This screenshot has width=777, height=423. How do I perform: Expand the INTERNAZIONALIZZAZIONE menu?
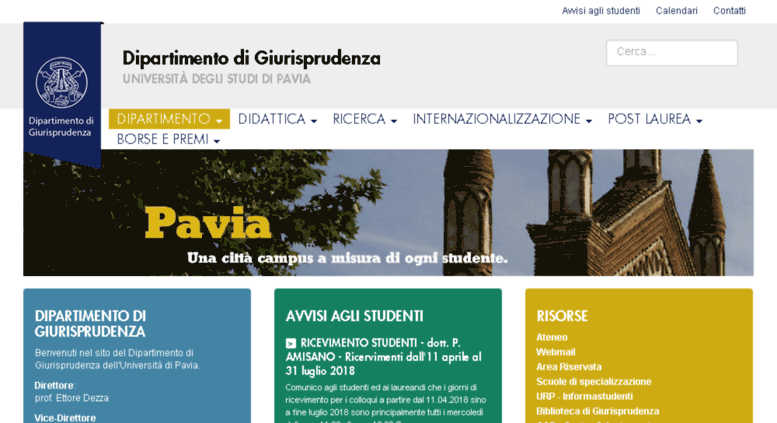(502, 119)
